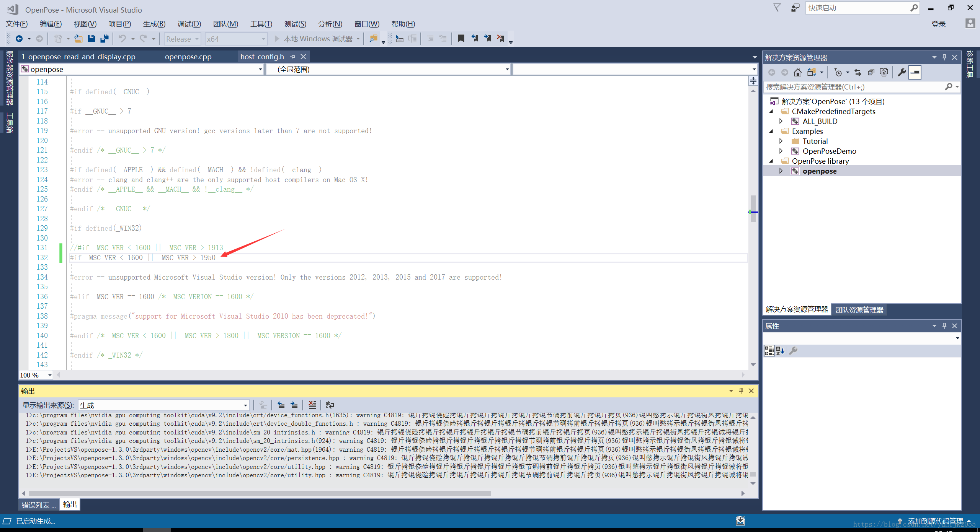
Task: Clear all output text icon
Action: 312,405
